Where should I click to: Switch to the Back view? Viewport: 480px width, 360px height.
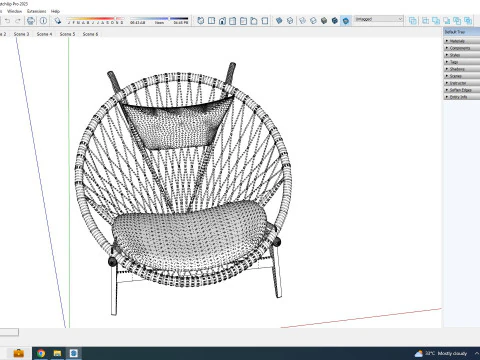[243, 21]
